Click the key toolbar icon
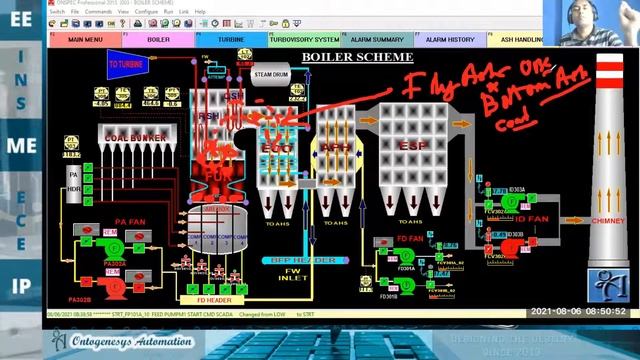This screenshot has height=360, width=640. tap(273, 24)
